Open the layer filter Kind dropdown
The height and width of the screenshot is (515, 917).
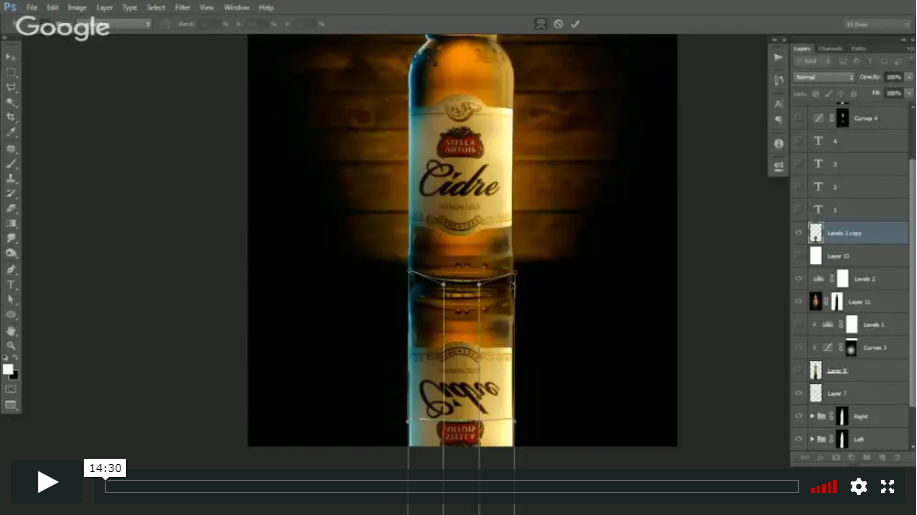click(810, 61)
